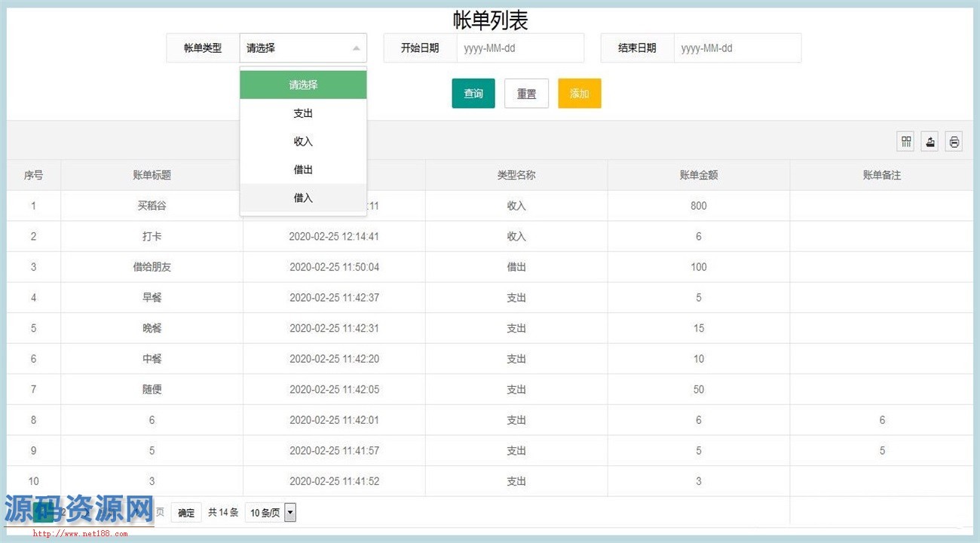Click the 收入 type cell in 买稻谷 row
Screen dimensions: 980x543
pyautogui.click(x=516, y=205)
